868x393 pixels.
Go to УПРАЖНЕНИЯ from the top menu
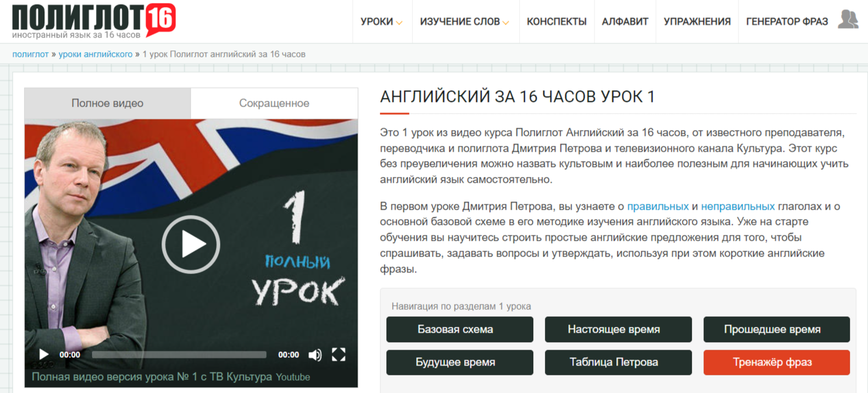point(697,21)
